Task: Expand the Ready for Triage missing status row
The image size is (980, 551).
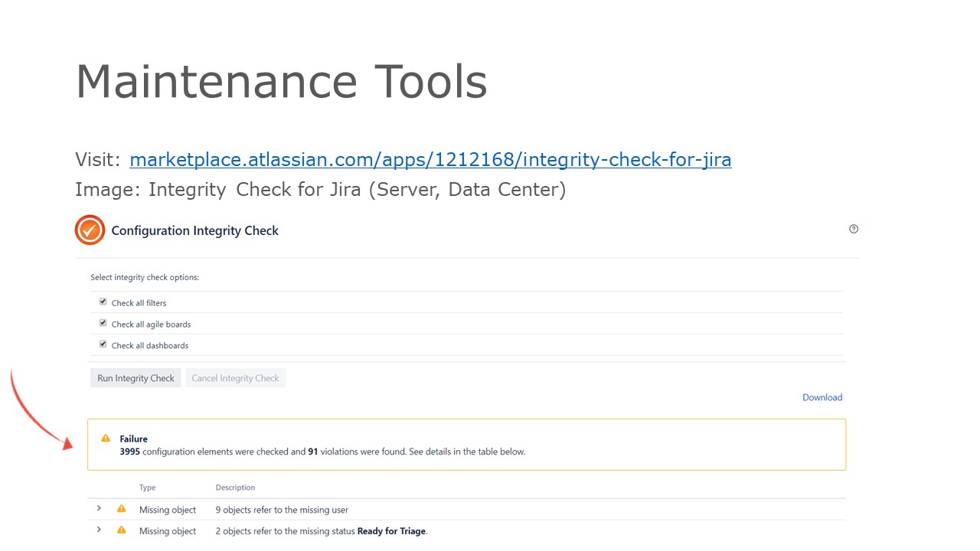Action: (99, 530)
